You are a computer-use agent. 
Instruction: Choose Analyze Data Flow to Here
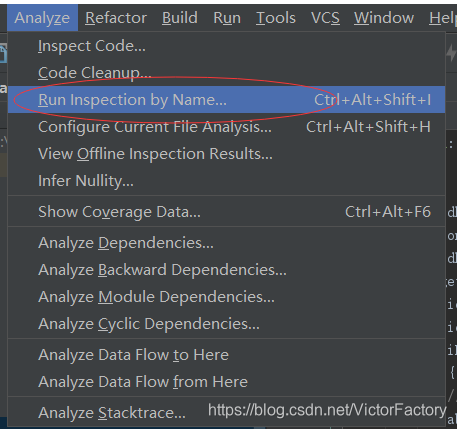coord(226,355)
